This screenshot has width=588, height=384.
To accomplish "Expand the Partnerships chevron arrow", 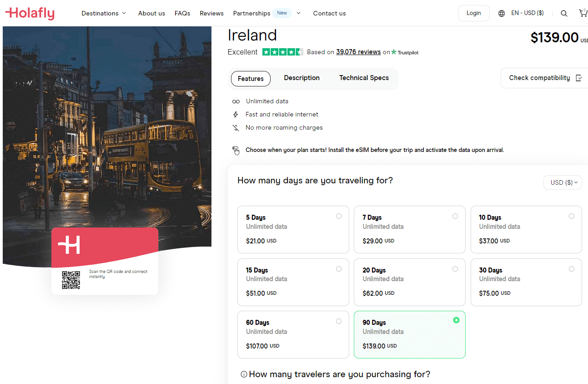I will coord(298,13).
